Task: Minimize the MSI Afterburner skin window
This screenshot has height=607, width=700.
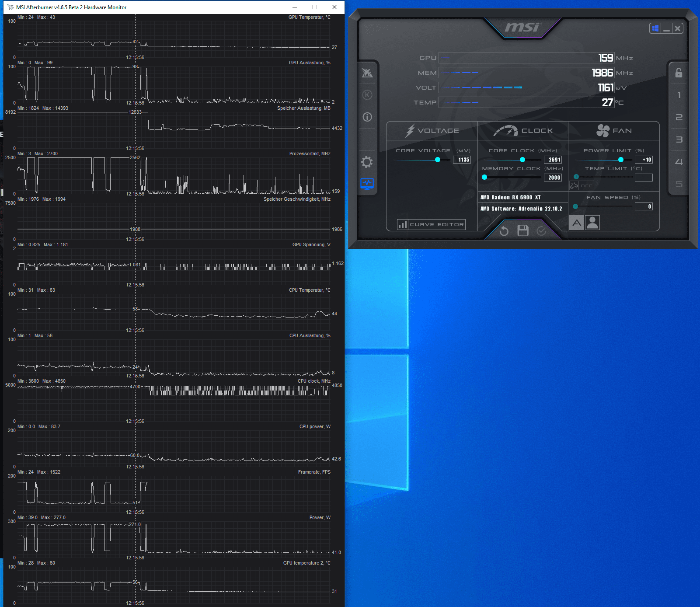Action: click(666, 28)
